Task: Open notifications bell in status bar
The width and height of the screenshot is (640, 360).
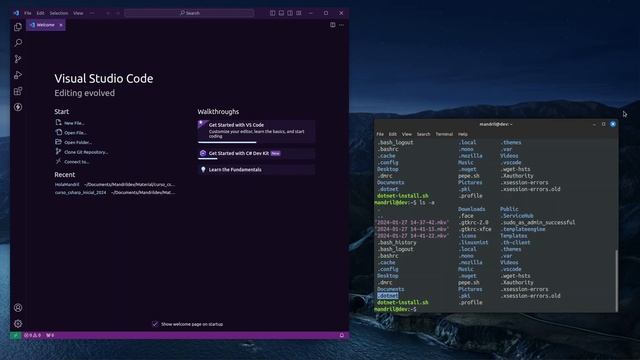Action: [342, 335]
